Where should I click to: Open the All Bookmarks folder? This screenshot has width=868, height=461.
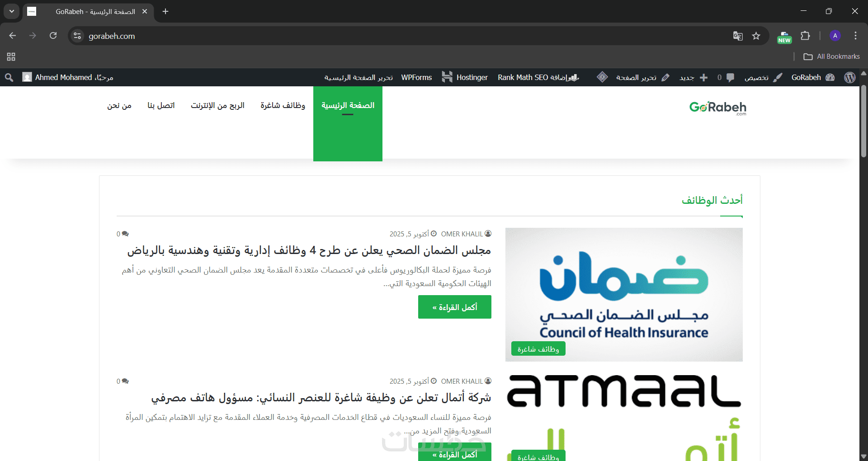click(831, 56)
